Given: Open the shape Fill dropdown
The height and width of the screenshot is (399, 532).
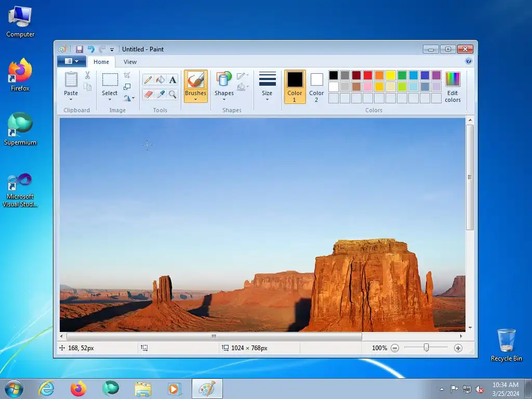Looking at the screenshot, I should (243, 87).
